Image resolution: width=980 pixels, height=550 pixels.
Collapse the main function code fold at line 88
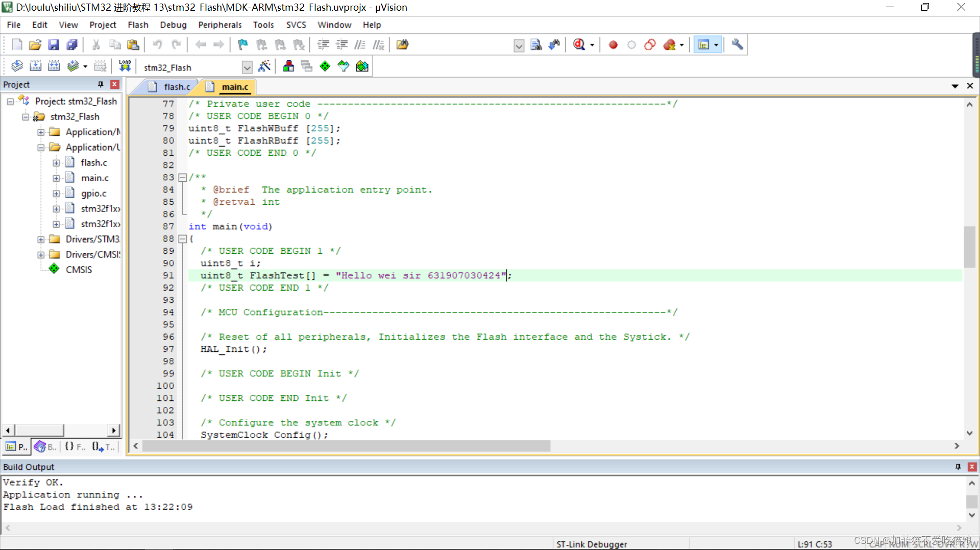[x=182, y=239]
